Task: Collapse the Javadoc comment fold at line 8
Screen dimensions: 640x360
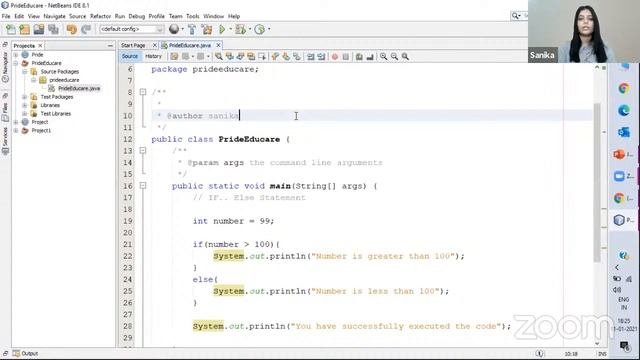Action: 143,92
